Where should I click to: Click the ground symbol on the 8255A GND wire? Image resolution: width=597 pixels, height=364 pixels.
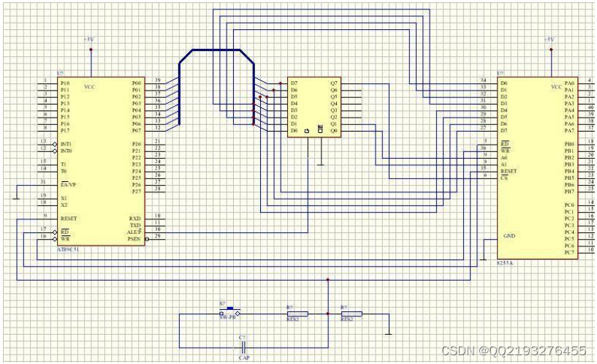(483, 259)
